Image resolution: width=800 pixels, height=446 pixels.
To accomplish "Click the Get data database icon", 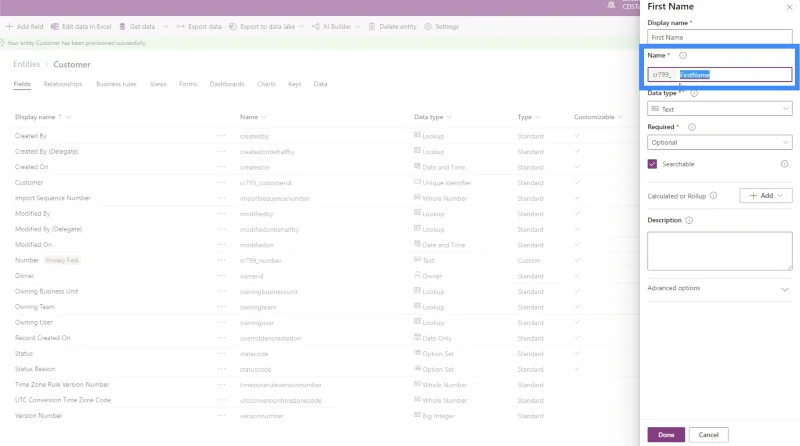I will (x=122, y=27).
